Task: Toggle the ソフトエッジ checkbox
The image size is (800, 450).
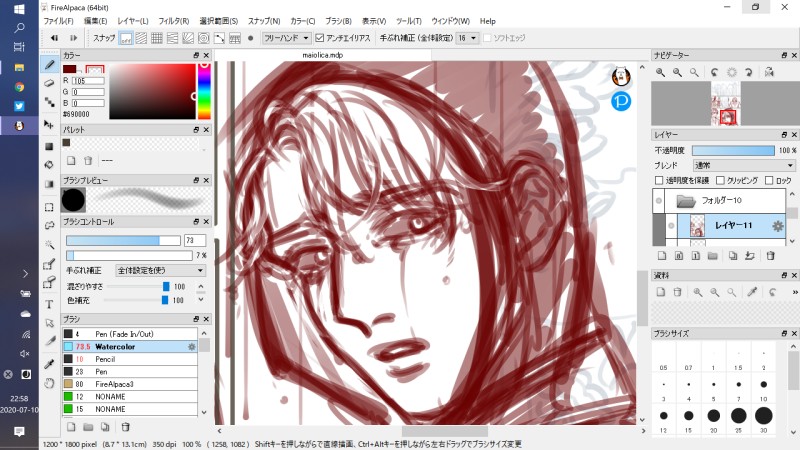Action: click(x=487, y=38)
